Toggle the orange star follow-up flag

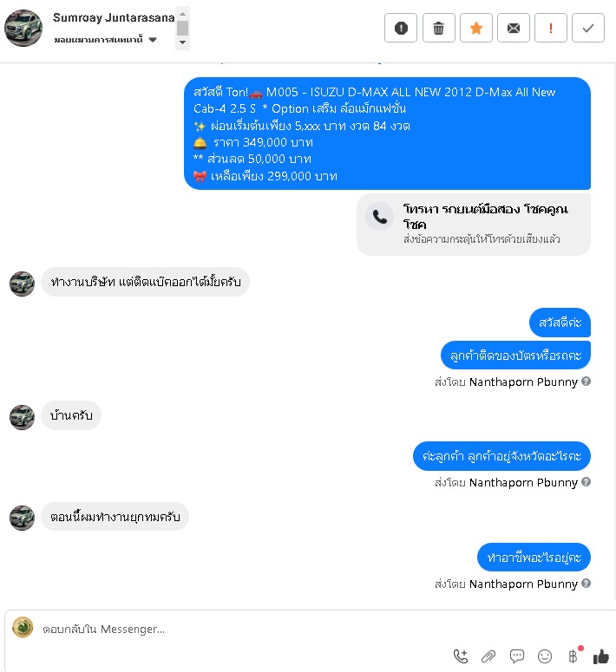(x=476, y=29)
